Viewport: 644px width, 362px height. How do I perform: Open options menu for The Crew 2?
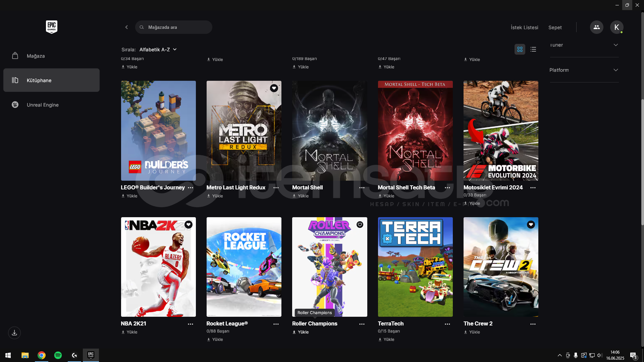tap(533, 324)
